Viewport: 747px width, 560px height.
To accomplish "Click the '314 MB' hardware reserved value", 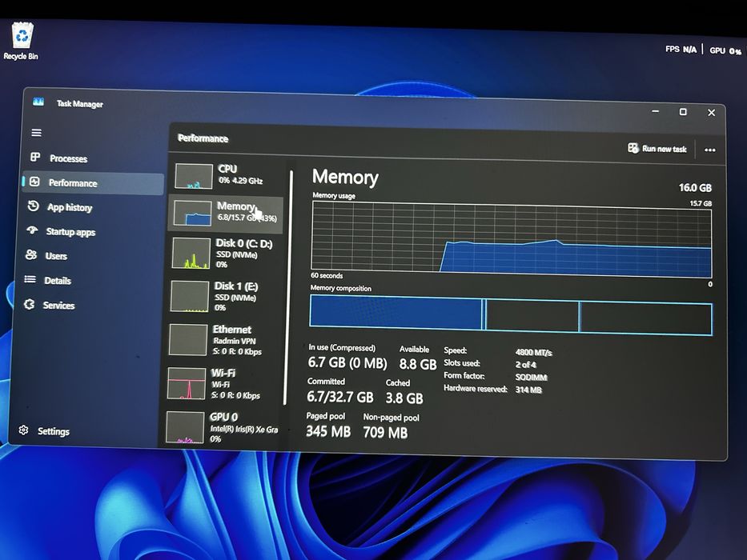I will click(528, 390).
